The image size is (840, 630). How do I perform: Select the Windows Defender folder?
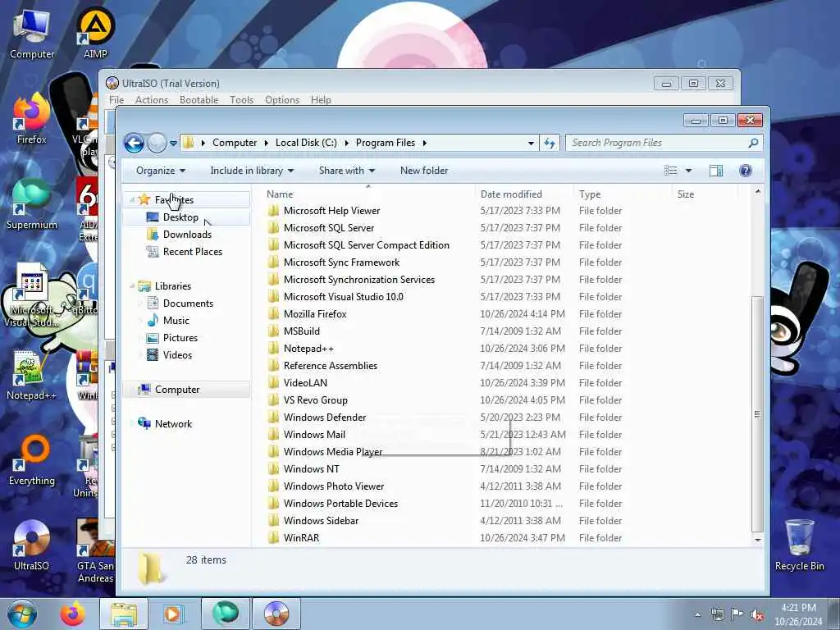coord(325,418)
